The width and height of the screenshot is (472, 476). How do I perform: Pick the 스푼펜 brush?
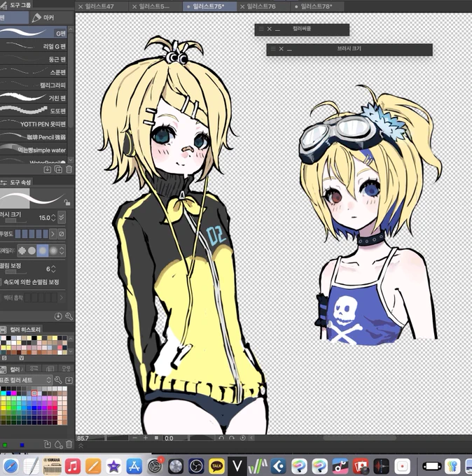pyautogui.click(x=34, y=72)
